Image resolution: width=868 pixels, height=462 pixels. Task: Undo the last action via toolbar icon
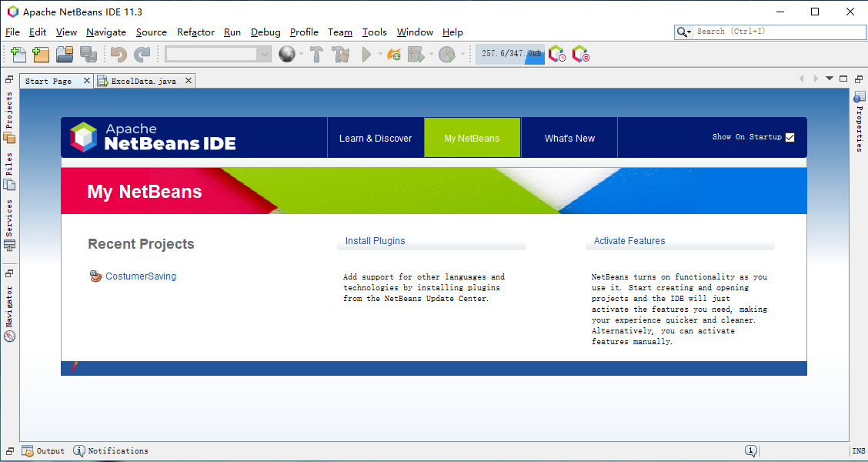(119, 54)
